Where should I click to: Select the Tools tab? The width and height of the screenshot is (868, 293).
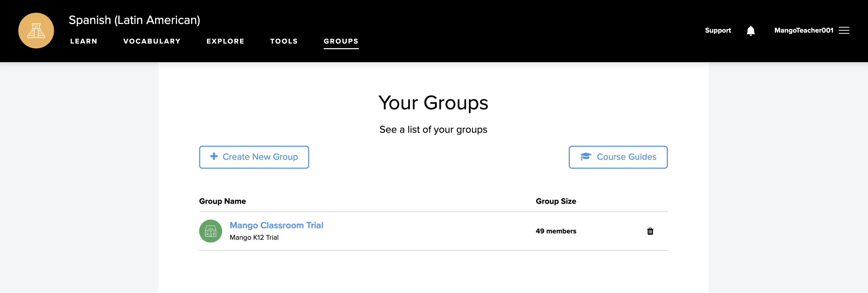pos(284,41)
